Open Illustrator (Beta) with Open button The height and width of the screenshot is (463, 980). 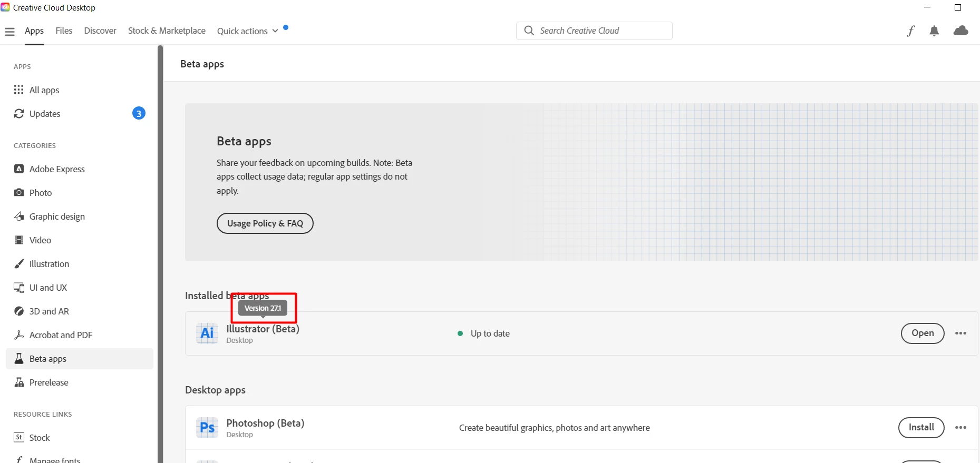point(923,333)
